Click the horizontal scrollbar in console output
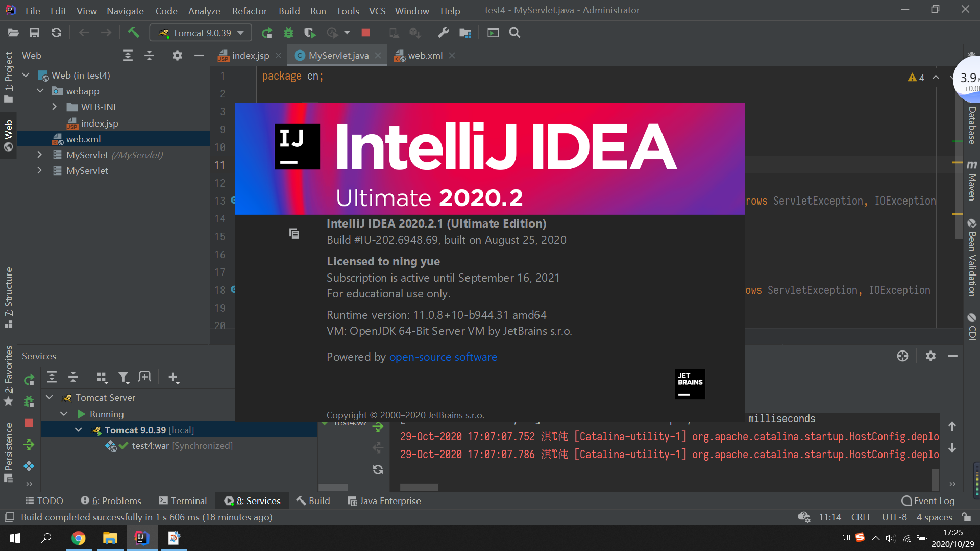 point(419,488)
